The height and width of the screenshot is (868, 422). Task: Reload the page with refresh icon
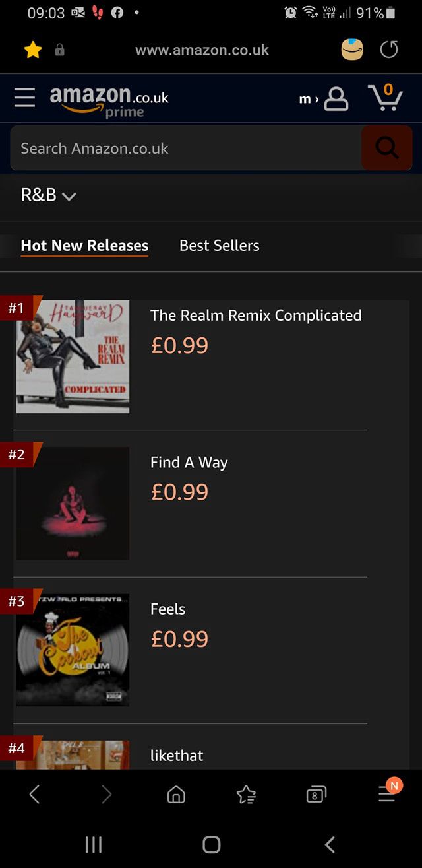[390, 50]
